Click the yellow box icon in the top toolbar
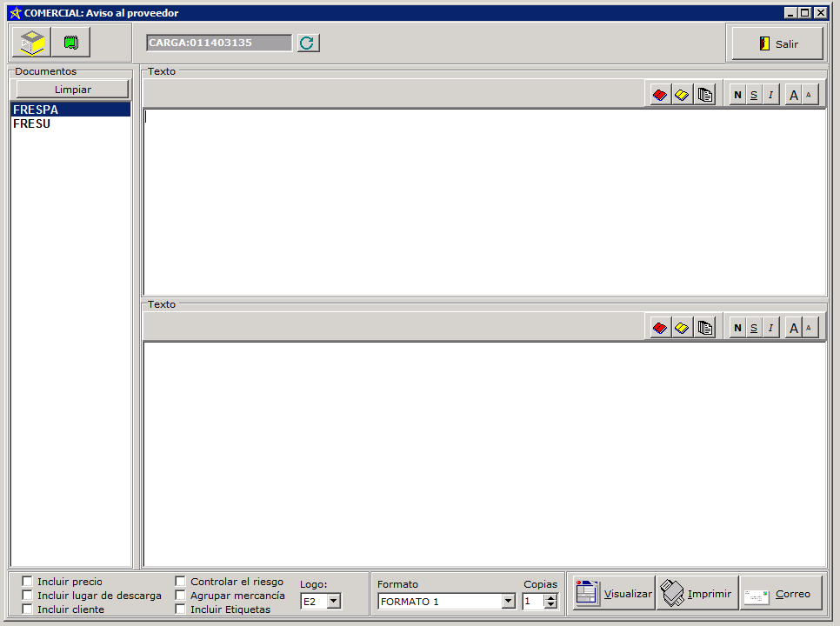 (32, 43)
